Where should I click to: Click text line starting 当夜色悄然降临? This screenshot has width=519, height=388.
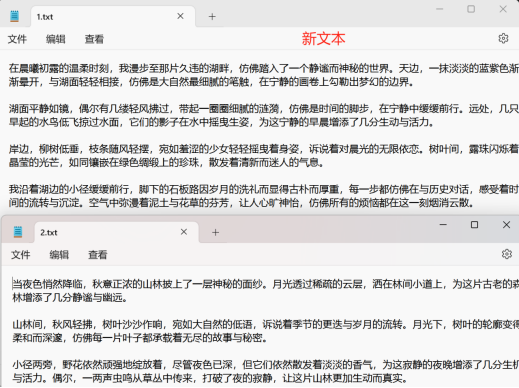click(x=266, y=284)
